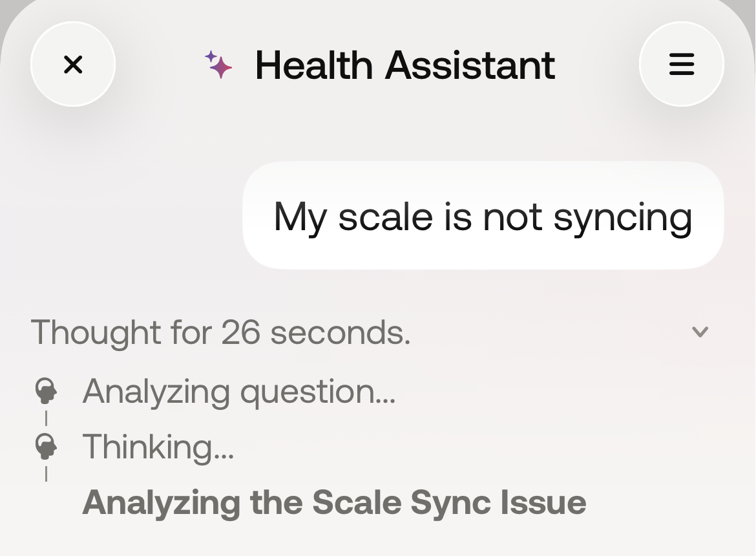Close the Health Assistant with the X icon
Image resolution: width=756 pixels, height=556 pixels.
pos(73,64)
